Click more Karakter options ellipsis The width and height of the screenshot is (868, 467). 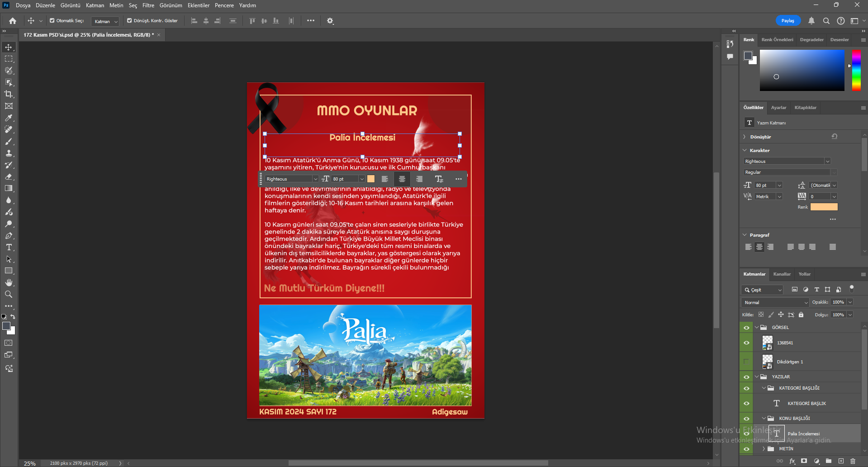(833, 219)
